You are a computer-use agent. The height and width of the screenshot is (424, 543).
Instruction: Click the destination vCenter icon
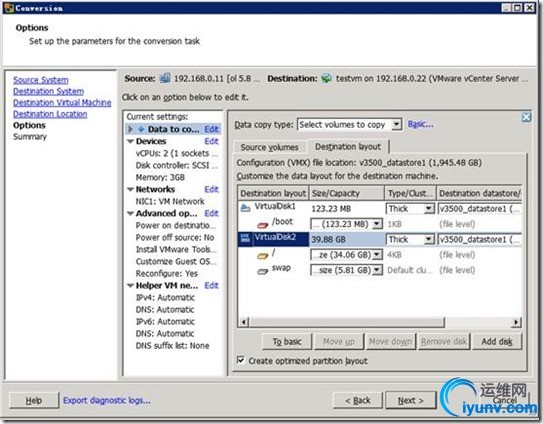[x=326, y=78]
